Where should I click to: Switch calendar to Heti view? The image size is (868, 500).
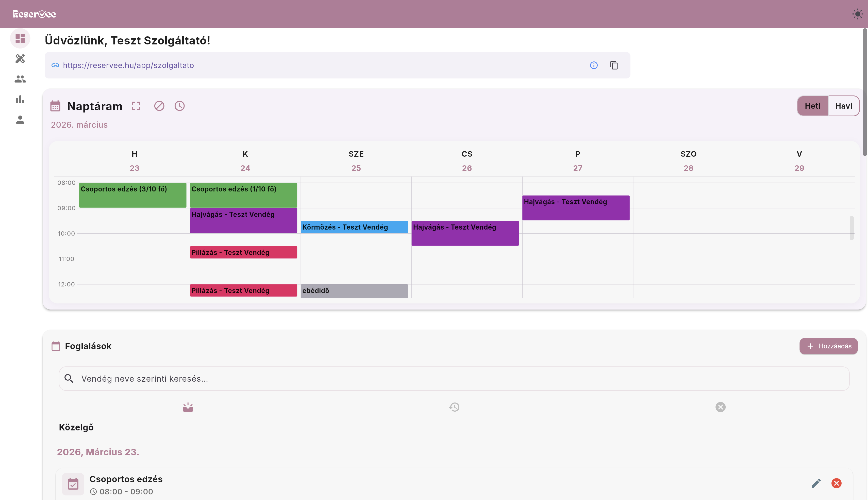812,106
